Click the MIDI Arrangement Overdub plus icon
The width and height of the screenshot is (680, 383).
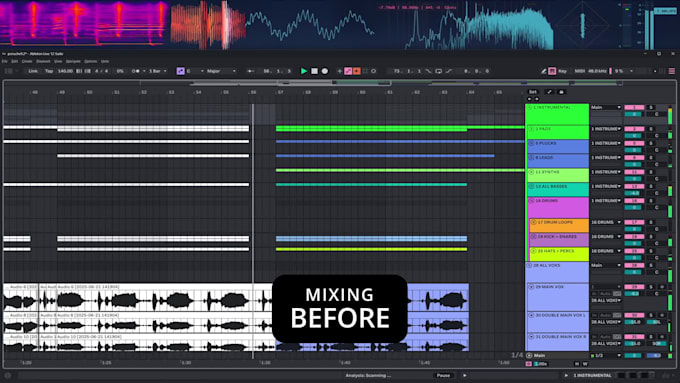tap(340, 71)
